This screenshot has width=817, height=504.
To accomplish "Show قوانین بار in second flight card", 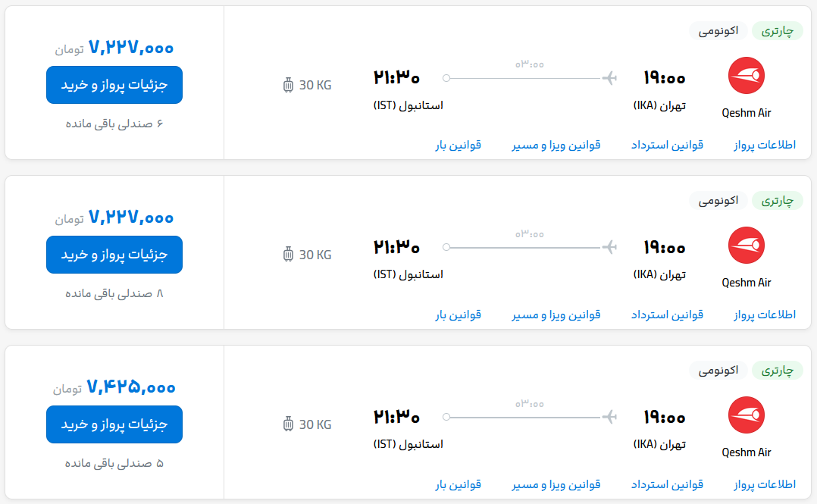I will (458, 315).
